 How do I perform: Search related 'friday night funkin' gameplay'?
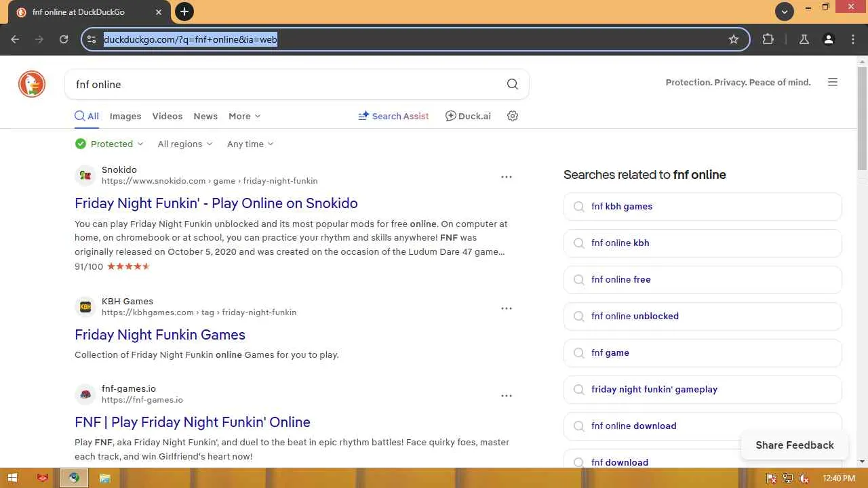click(x=703, y=390)
